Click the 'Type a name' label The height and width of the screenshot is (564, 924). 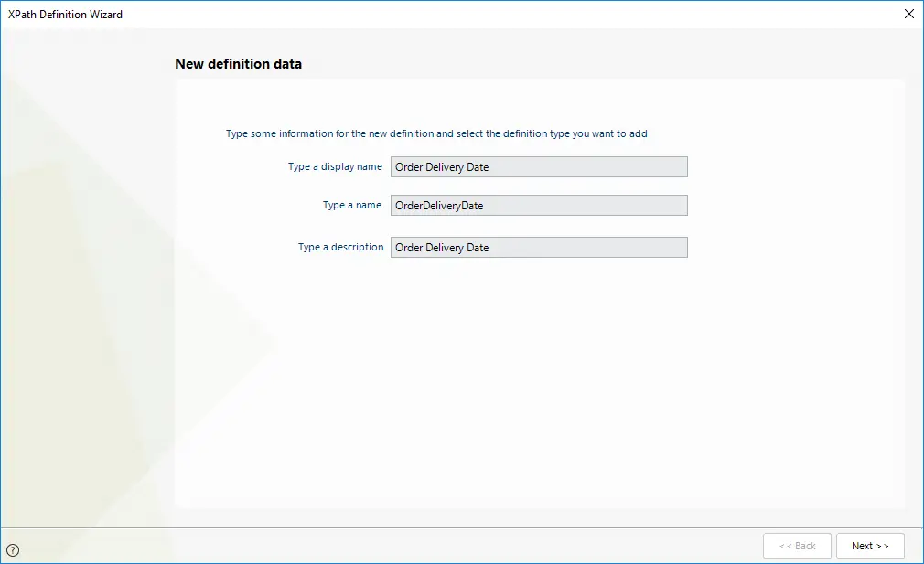tap(352, 205)
